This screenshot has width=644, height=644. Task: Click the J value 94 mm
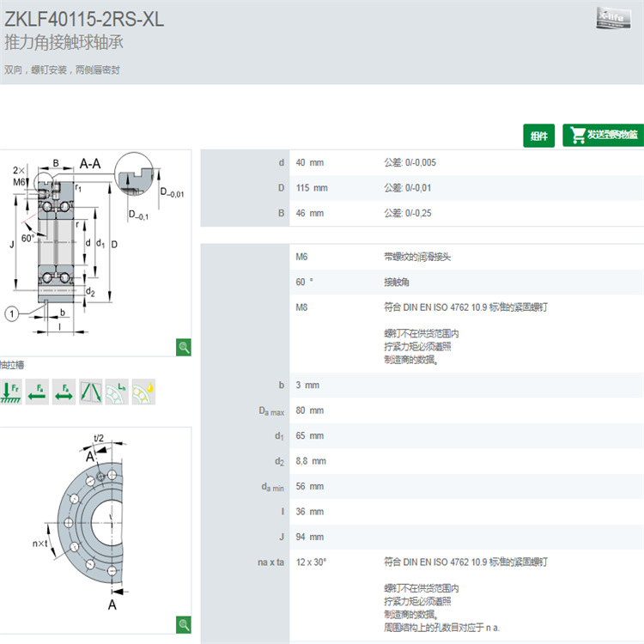310,537
